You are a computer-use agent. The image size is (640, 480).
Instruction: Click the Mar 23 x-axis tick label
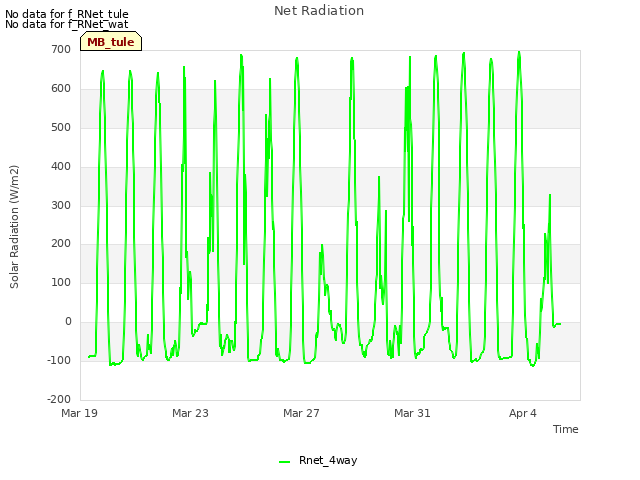(x=190, y=413)
